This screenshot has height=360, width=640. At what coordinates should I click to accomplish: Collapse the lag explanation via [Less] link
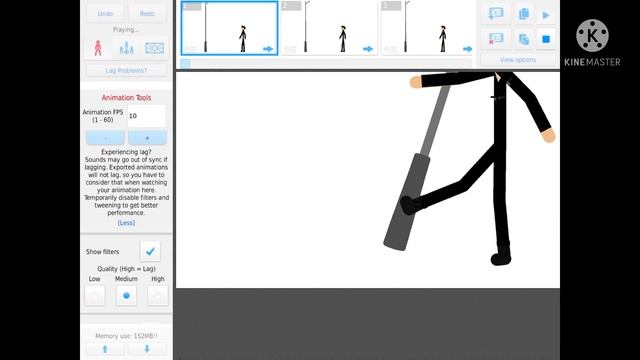pyautogui.click(x=126, y=223)
